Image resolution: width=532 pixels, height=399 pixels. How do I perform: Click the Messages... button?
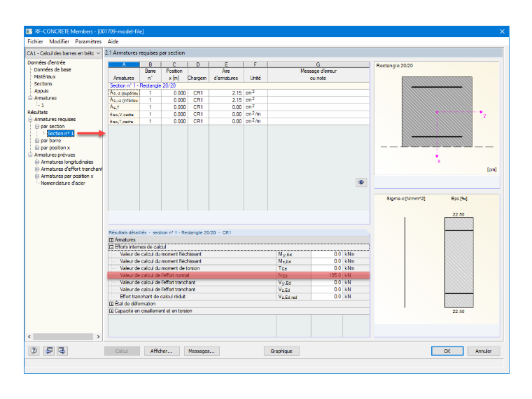pos(202,351)
